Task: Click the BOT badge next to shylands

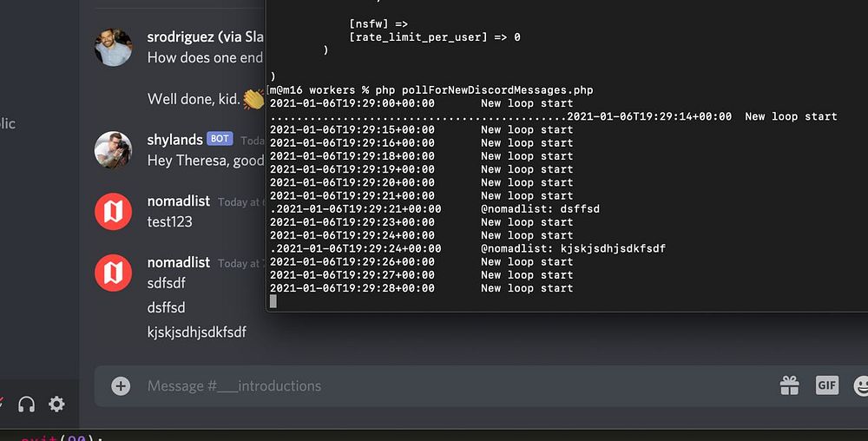Action: [220, 140]
